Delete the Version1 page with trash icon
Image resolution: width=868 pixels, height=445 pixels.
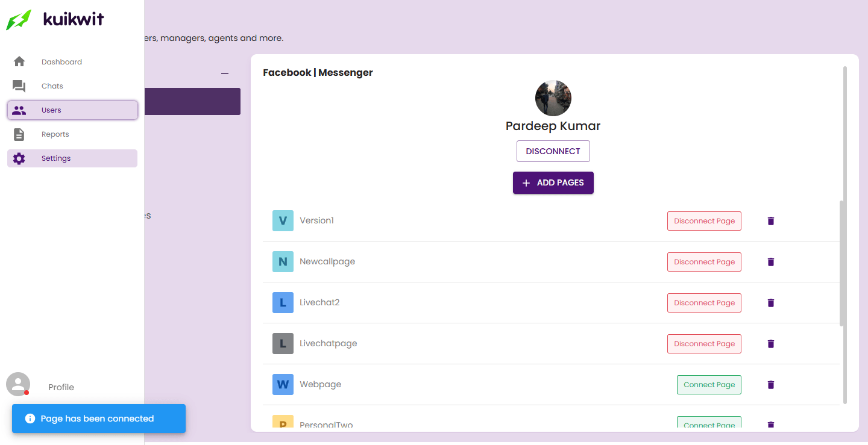770,221
